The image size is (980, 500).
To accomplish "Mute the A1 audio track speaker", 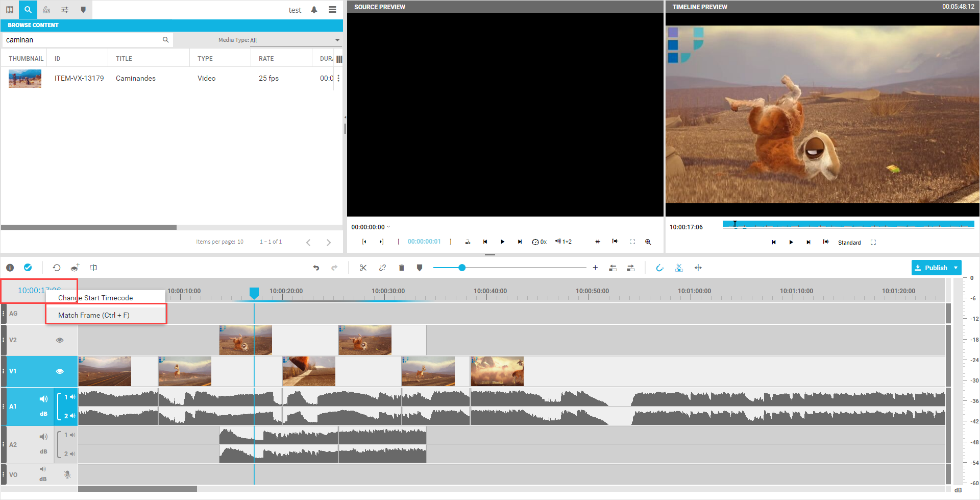I will click(x=43, y=399).
